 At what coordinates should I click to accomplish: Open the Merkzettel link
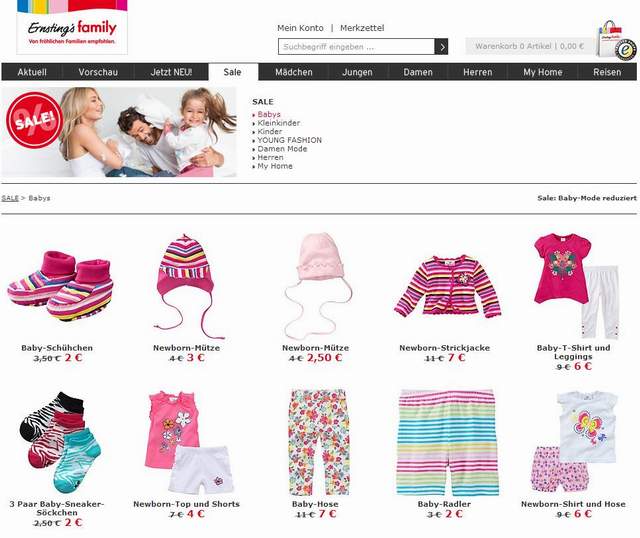(362, 28)
